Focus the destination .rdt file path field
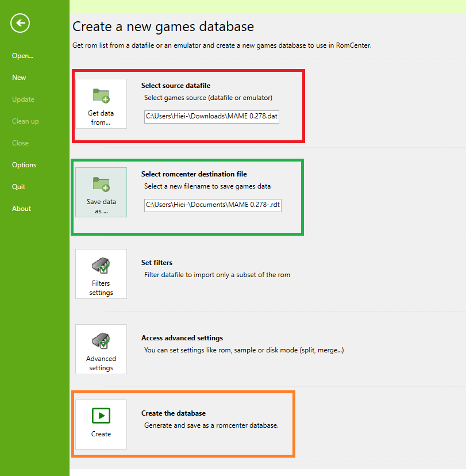Screen dimensions: 466x476 (213, 205)
